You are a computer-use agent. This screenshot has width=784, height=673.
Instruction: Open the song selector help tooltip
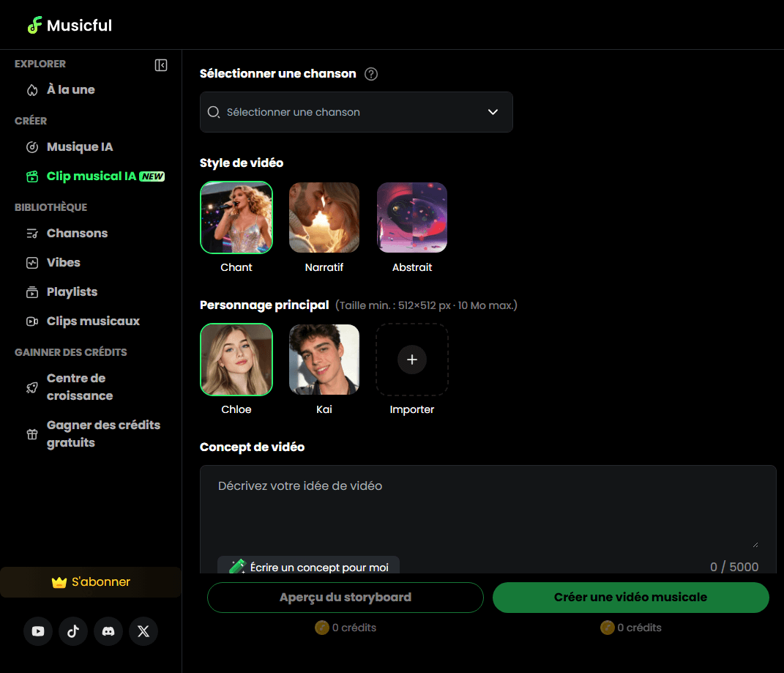(x=371, y=73)
